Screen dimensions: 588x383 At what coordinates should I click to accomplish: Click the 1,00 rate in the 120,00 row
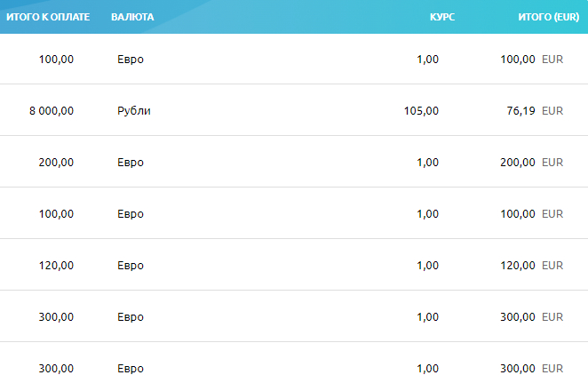428,266
